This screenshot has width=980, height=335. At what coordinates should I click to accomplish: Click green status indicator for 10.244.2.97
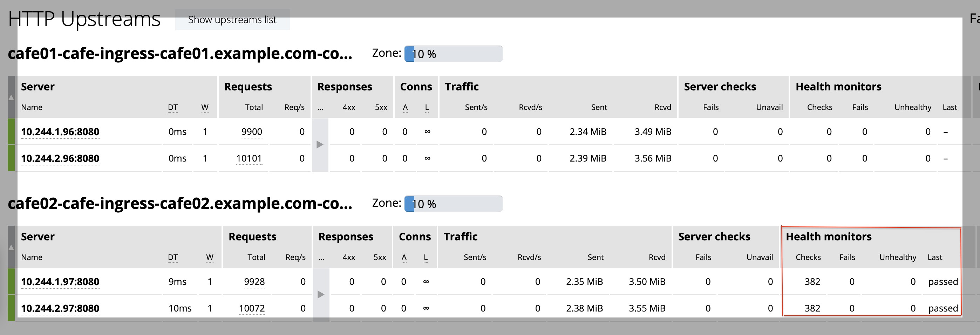pos(11,308)
